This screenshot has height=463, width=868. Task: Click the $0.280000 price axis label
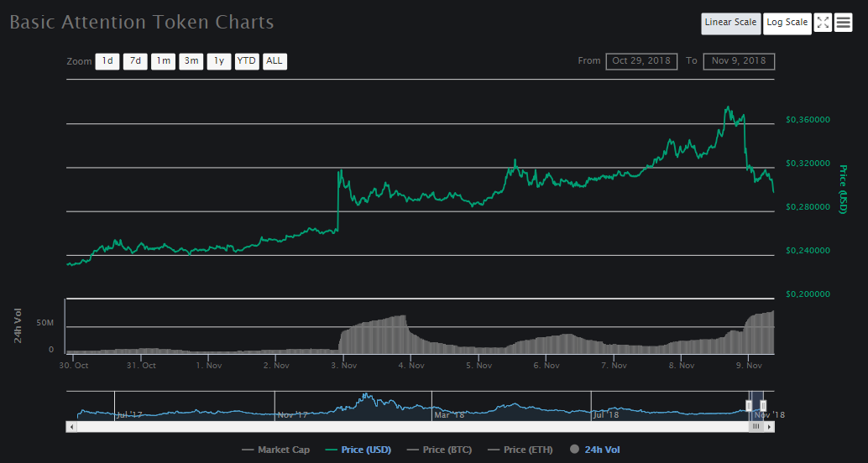point(808,207)
